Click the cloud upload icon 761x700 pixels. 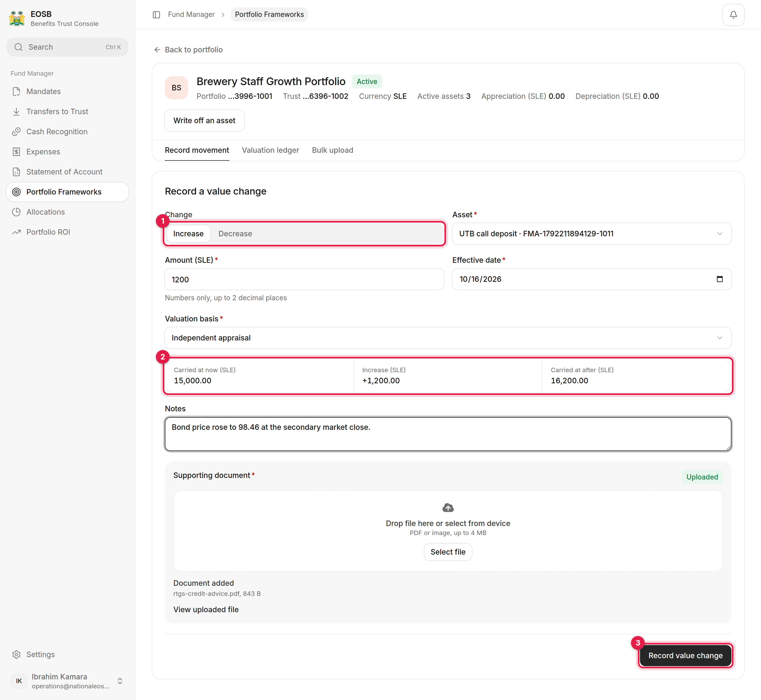448,508
